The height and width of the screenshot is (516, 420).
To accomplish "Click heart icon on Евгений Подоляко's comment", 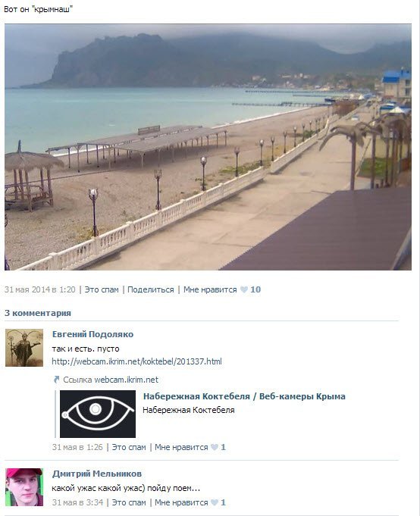I will coord(215,447).
